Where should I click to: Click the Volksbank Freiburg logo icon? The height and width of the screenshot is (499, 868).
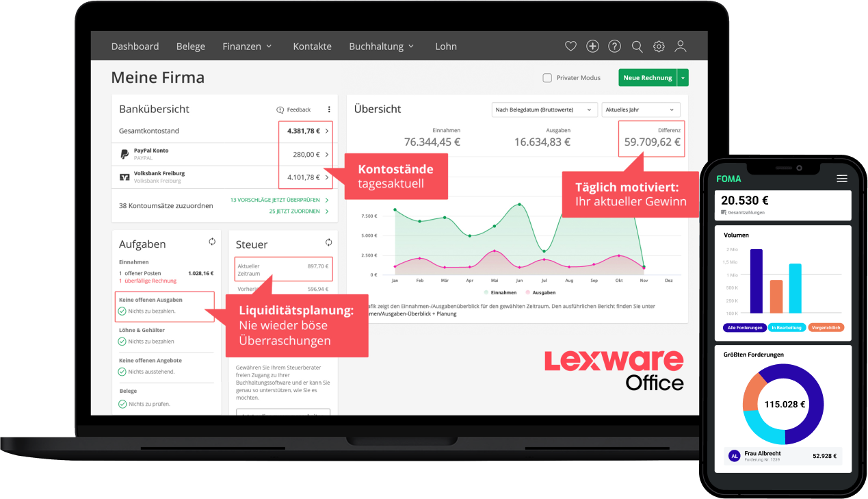[124, 177]
